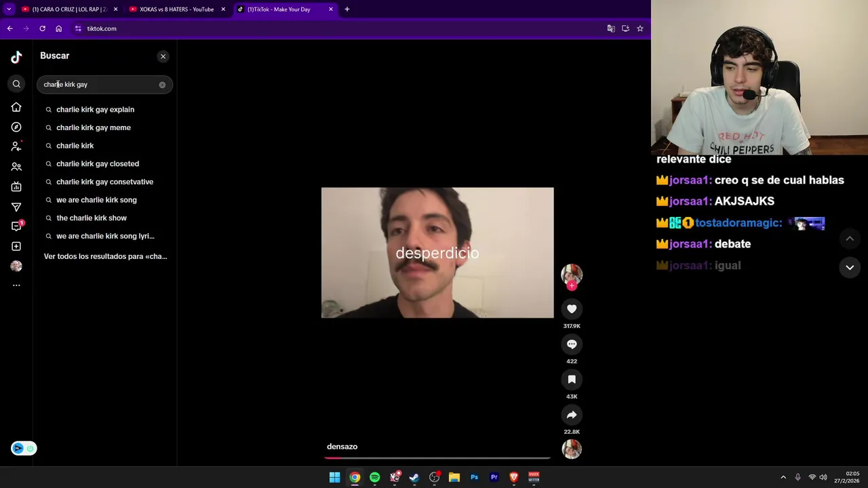The image size is (868, 488).
Task: Click the search magnifier icon in sidebar
Action: (16, 84)
